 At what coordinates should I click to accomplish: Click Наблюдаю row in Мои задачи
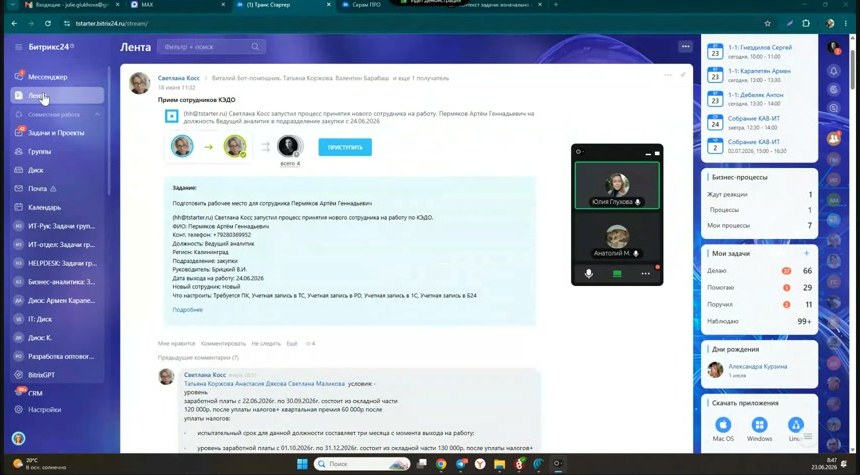[760, 321]
